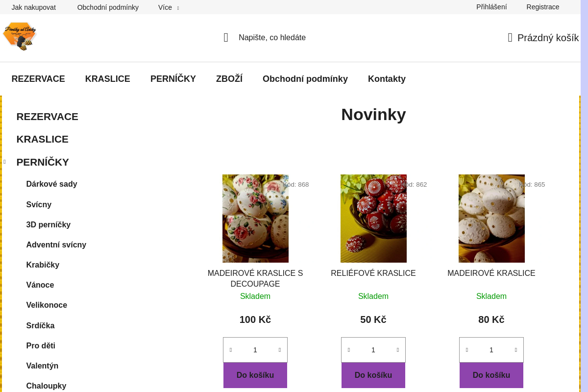Screen dimensions: 588x392
Task: Select Dárkové sady subcategory in sidebar
Action: tap(51, 184)
